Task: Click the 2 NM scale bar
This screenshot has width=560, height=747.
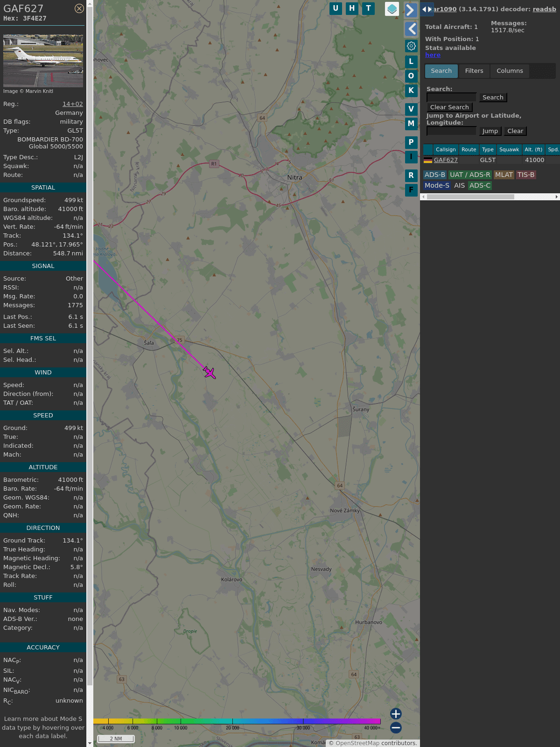Action: pos(116,739)
